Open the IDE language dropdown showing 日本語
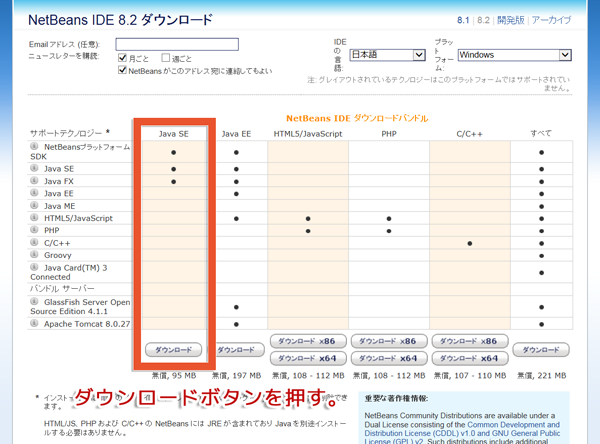600x444 pixels. tap(388, 55)
